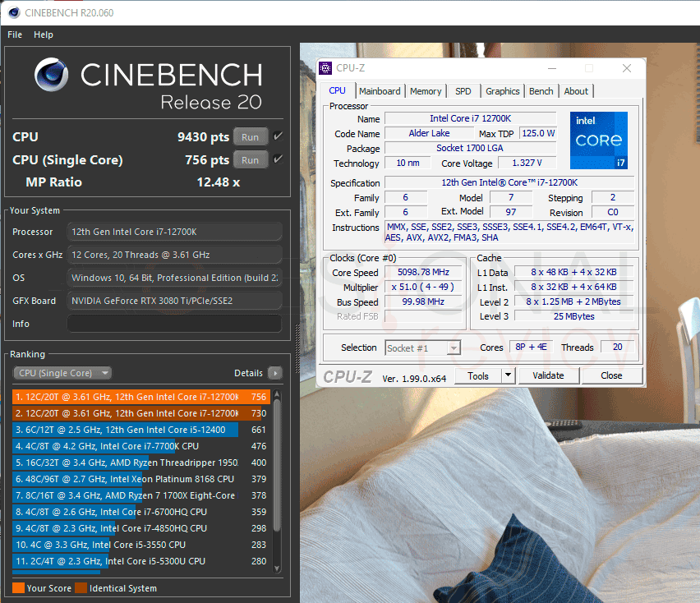Run the CPU (Single Core) benchmark

[251, 160]
